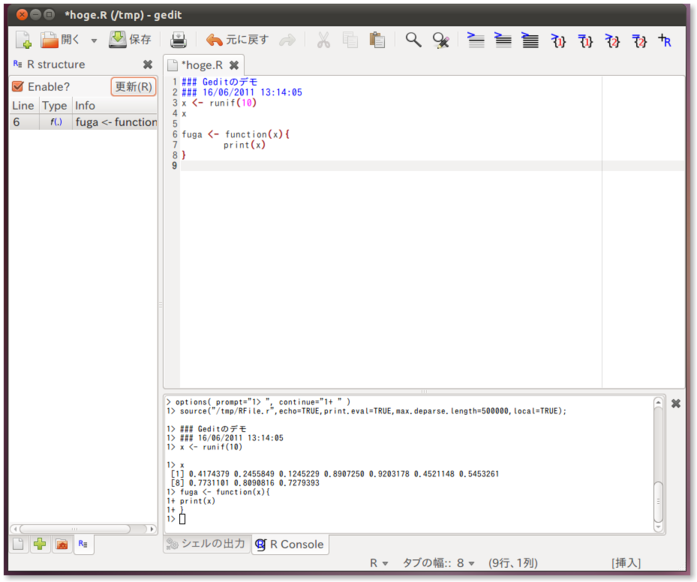Toggle the Enable? checkbox in R structure
This screenshot has width=697, height=582.
(x=18, y=86)
